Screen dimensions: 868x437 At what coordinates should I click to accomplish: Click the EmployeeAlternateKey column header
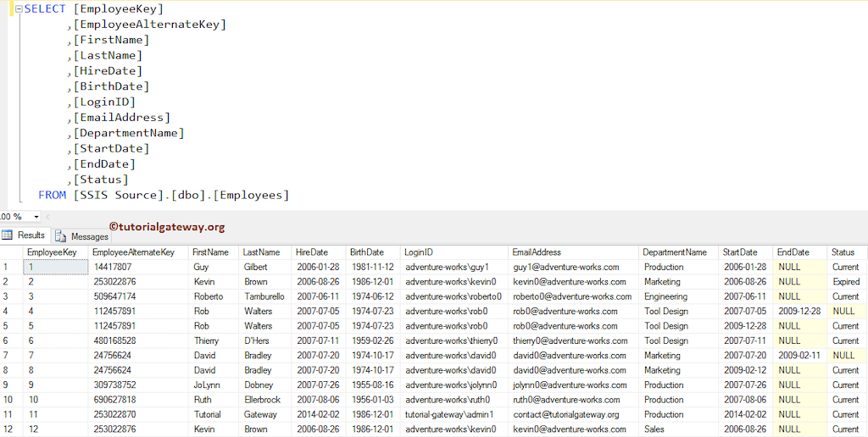pos(138,252)
